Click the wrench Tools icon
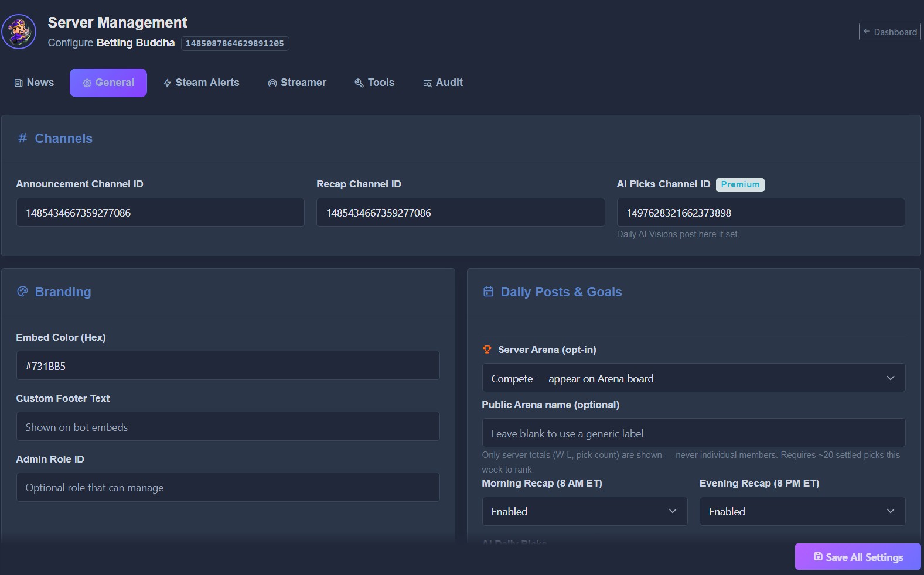This screenshot has height=575, width=924. [359, 83]
